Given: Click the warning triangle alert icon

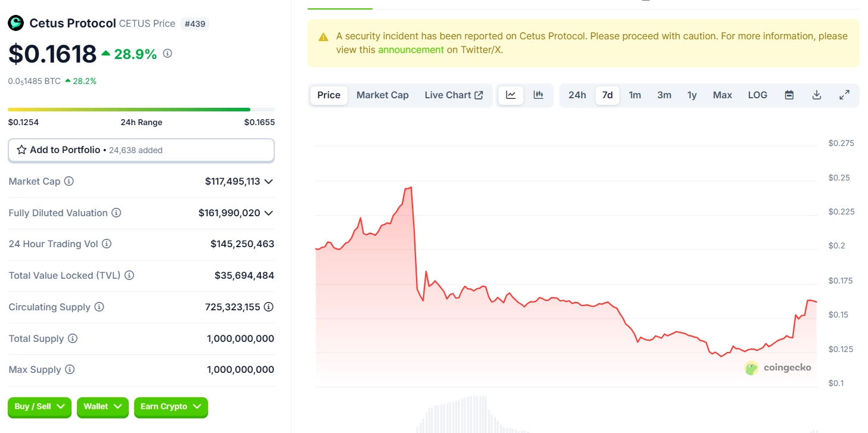Looking at the screenshot, I should [323, 37].
